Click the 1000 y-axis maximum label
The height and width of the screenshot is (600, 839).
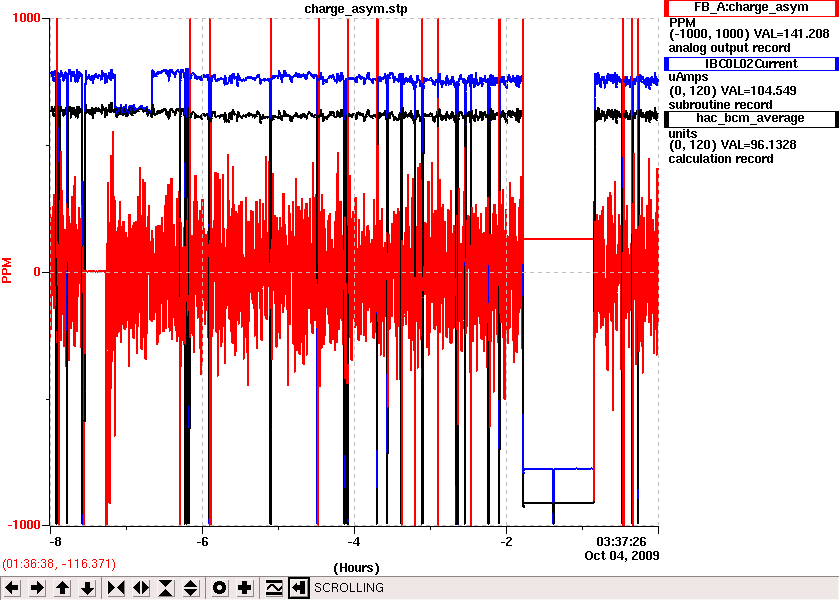26,18
